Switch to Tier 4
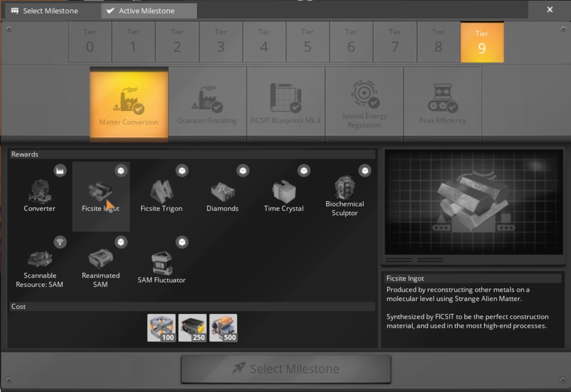 tap(264, 42)
